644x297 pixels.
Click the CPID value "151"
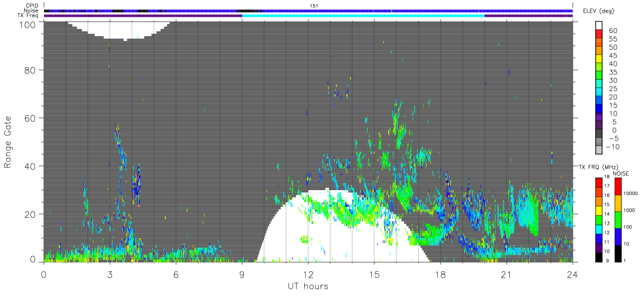pyautogui.click(x=314, y=5)
